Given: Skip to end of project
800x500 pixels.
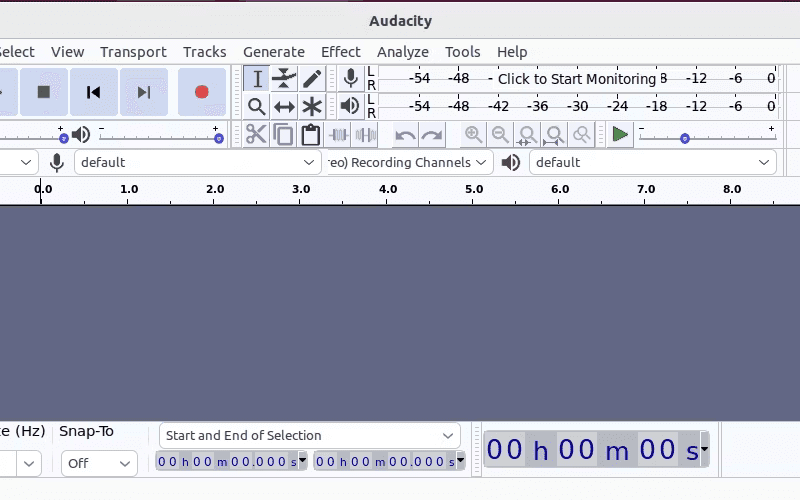Looking at the screenshot, I should point(144,92).
